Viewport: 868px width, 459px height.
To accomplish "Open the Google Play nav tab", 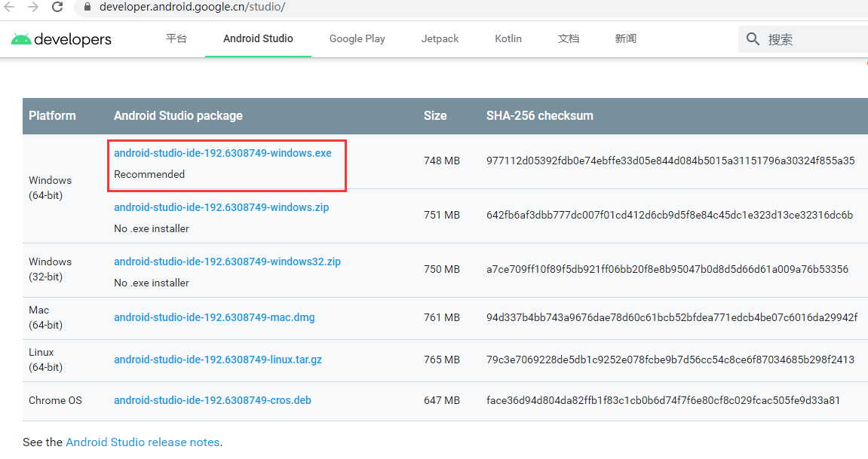I will 357,38.
